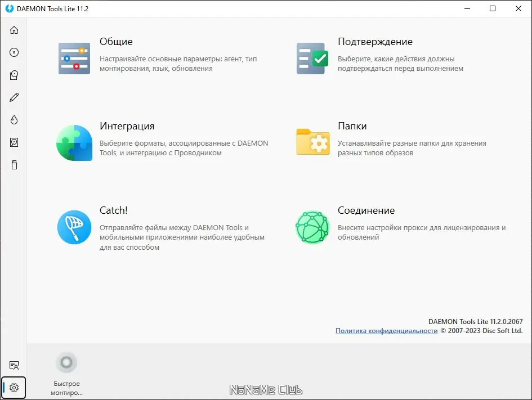532x400 pixels.
Task: Open the virtual HDD sidebar icon
Action: pos(14,142)
